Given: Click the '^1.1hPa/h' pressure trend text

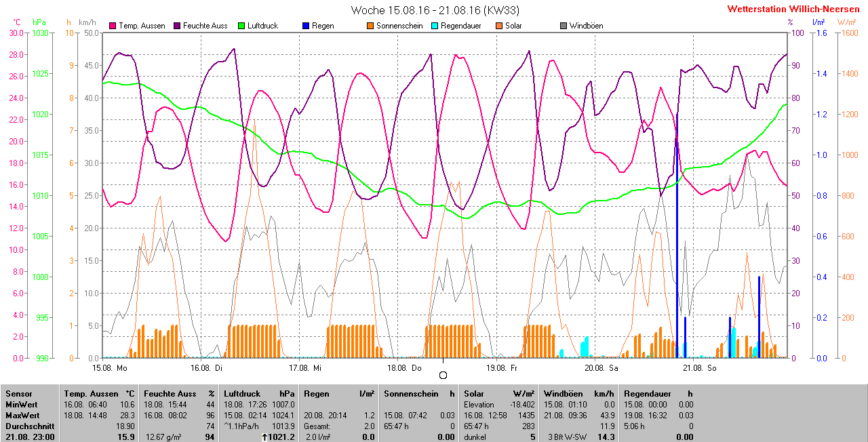Looking at the screenshot, I should [242, 426].
